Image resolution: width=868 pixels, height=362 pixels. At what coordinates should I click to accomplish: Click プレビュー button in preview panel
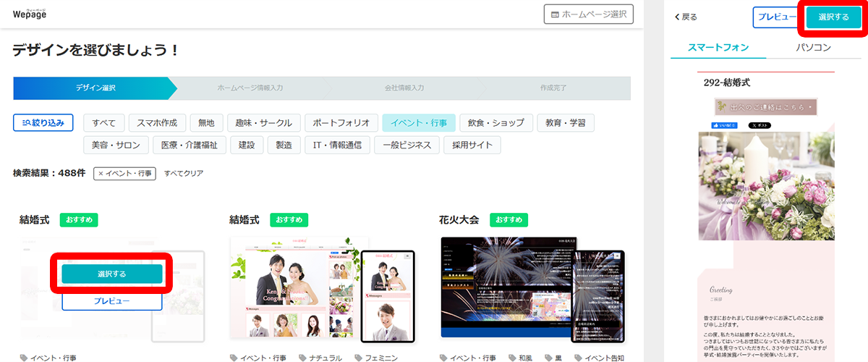(776, 17)
